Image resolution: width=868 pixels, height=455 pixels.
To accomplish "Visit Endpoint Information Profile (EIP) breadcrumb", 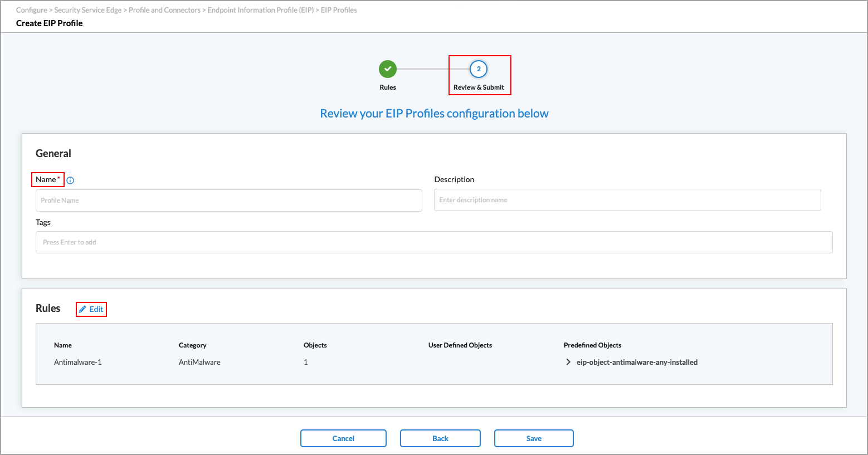I will coord(260,9).
